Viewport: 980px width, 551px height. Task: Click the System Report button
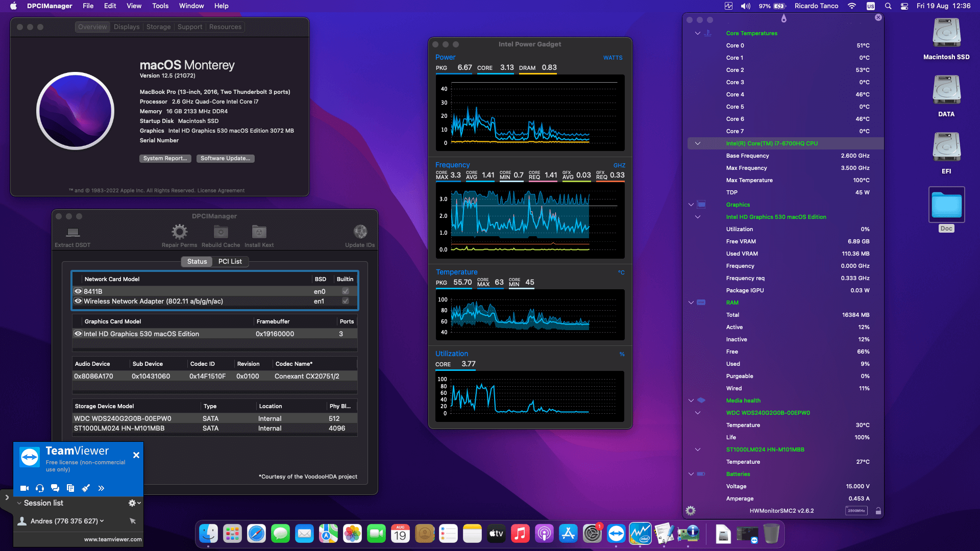click(165, 158)
